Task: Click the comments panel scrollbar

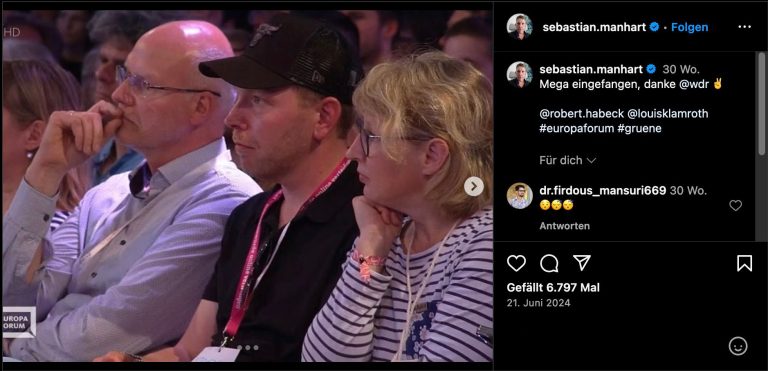Action: click(762, 104)
